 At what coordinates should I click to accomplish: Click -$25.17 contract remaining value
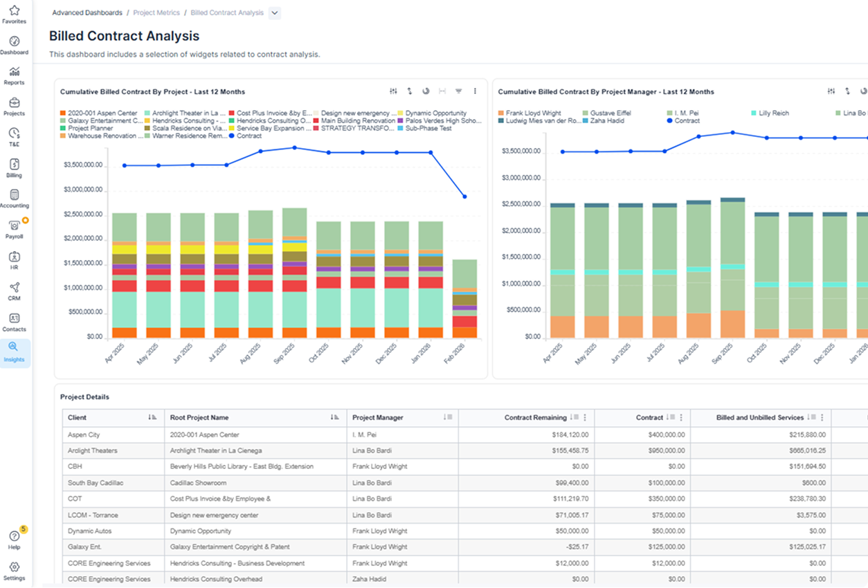coord(576,546)
